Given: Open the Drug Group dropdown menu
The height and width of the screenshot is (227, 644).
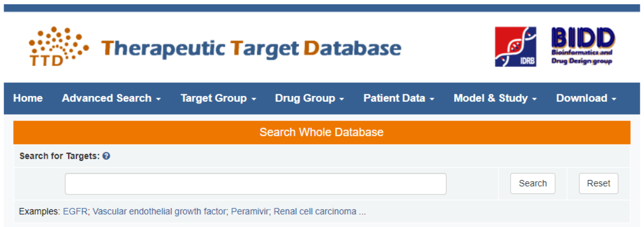Looking at the screenshot, I should [x=309, y=98].
